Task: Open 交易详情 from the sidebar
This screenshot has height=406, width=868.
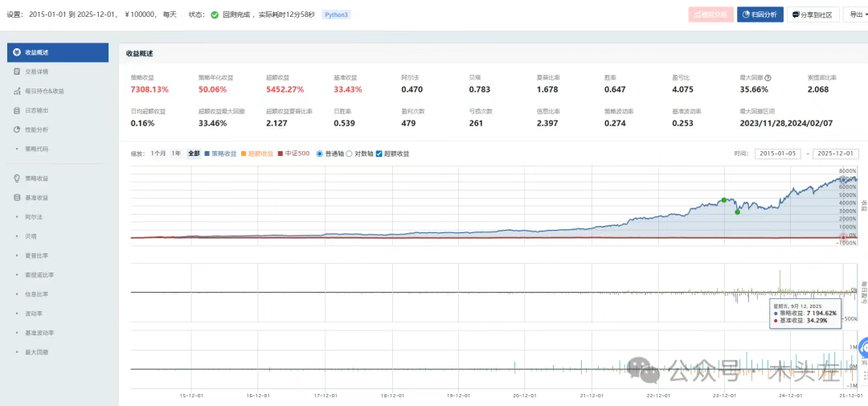Action: click(x=37, y=72)
